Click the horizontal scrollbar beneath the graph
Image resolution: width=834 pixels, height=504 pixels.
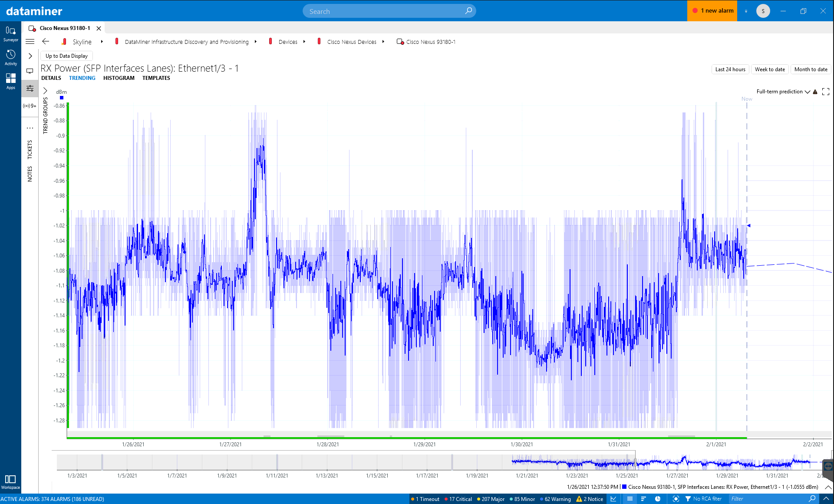450,434
